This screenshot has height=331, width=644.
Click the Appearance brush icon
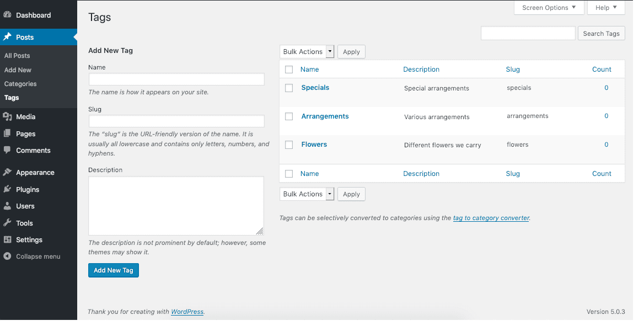coord(8,172)
